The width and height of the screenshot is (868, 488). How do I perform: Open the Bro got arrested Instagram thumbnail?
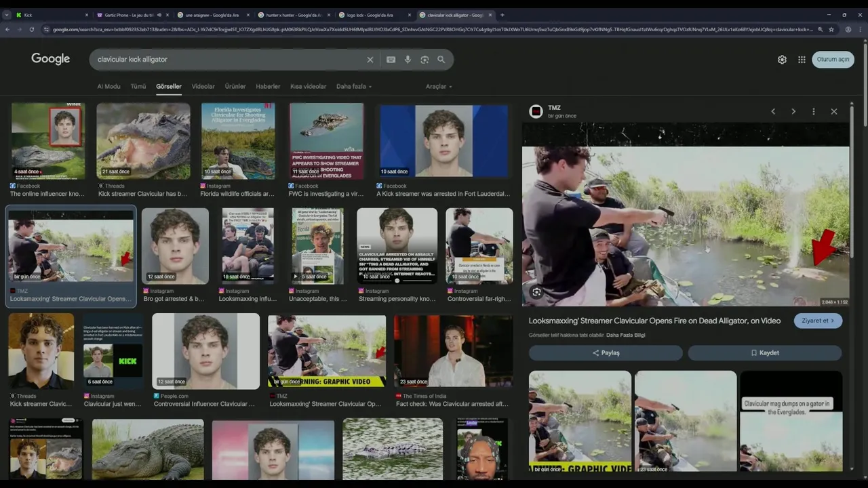pos(175,246)
